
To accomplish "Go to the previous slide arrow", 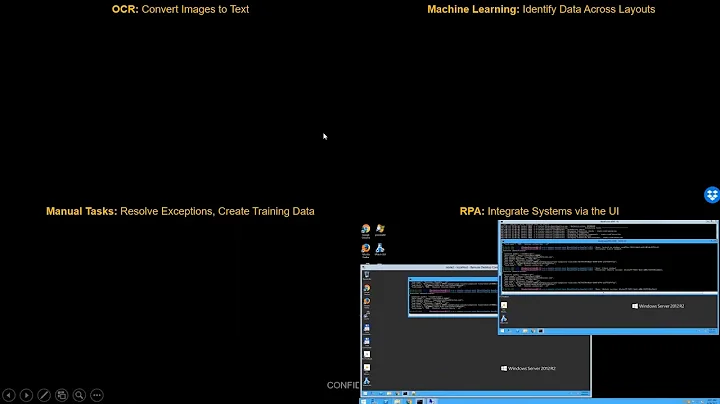I will tap(9, 395).
